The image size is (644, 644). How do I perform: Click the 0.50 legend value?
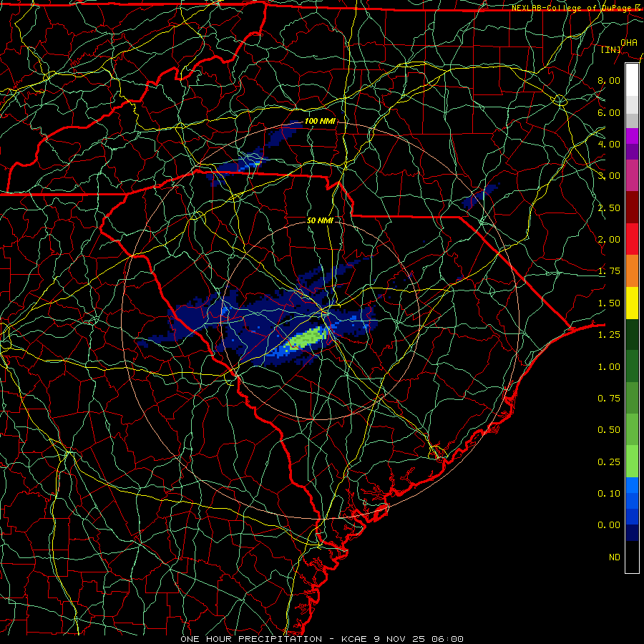(609, 430)
